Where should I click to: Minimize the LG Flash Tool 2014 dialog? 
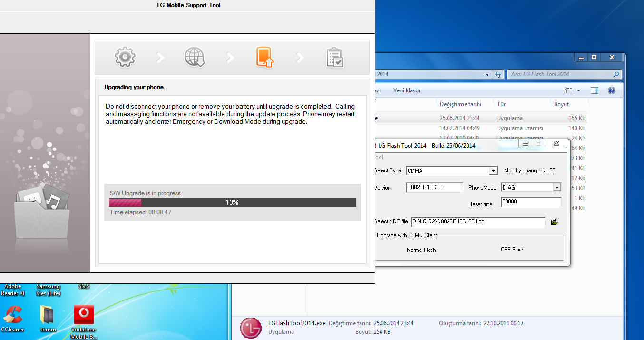click(x=525, y=143)
